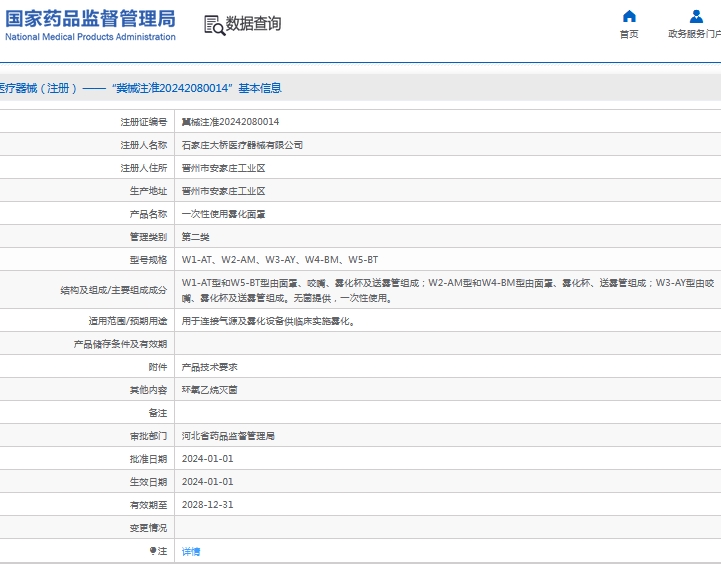721x569 pixels.
Task: Click the 备注 row label
Action: (x=158, y=413)
